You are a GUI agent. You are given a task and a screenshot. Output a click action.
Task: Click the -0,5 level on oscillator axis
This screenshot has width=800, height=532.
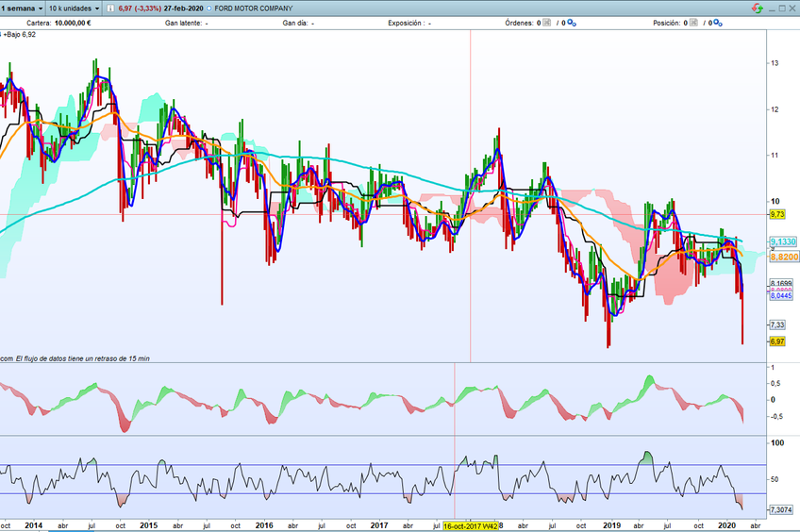pyautogui.click(x=776, y=417)
